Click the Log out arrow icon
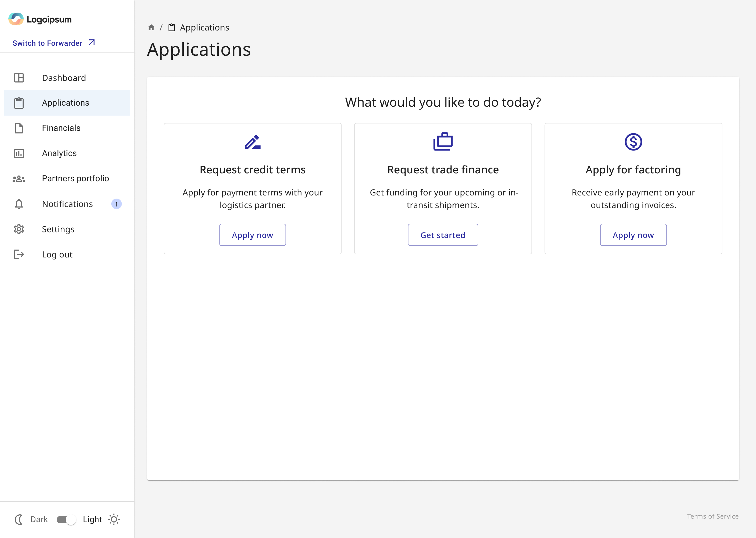 coord(19,255)
